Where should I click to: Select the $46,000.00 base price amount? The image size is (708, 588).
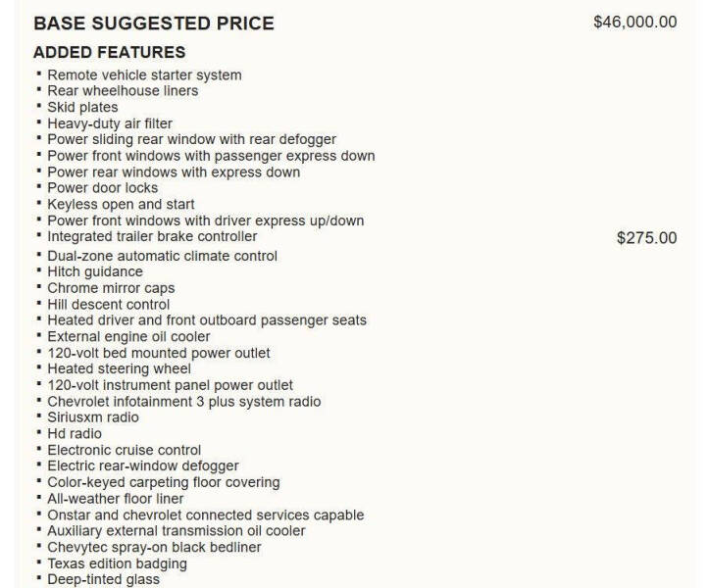point(634,23)
